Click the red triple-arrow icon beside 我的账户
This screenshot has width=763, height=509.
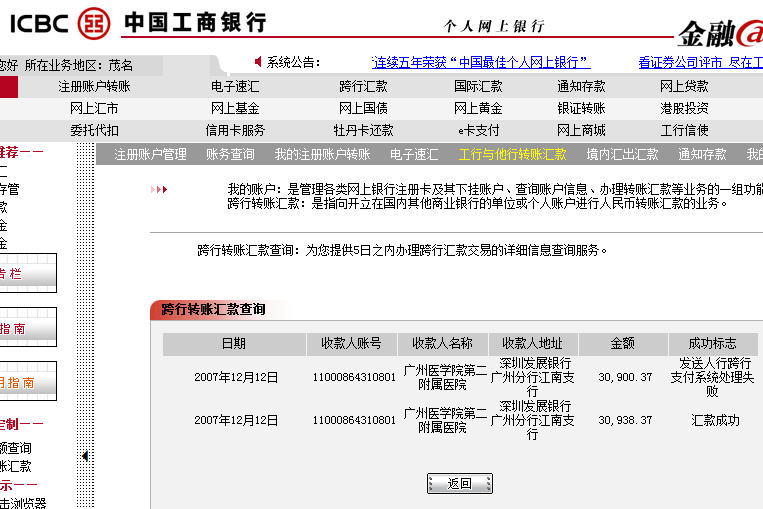[159, 189]
